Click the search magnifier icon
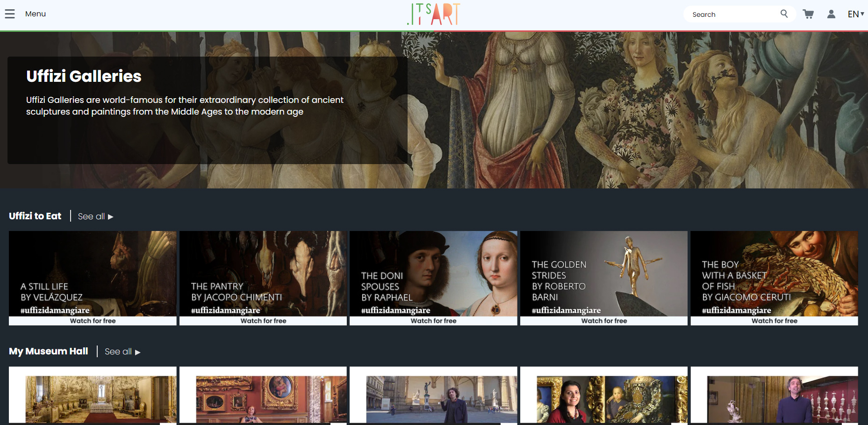 click(784, 14)
